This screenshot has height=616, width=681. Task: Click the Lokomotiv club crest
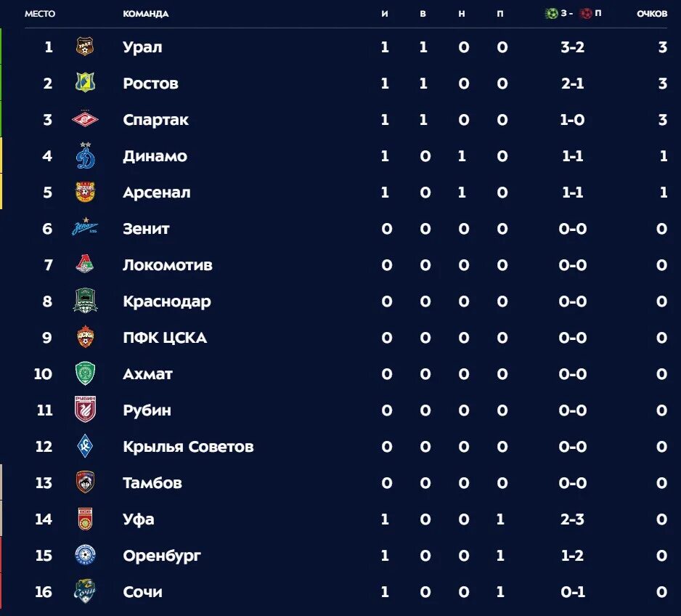point(85,264)
